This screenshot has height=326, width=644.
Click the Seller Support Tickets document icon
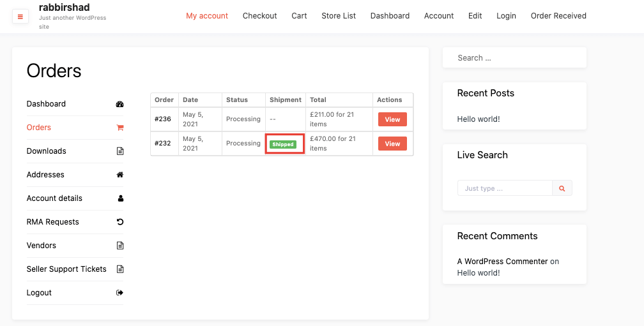coord(120,269)
